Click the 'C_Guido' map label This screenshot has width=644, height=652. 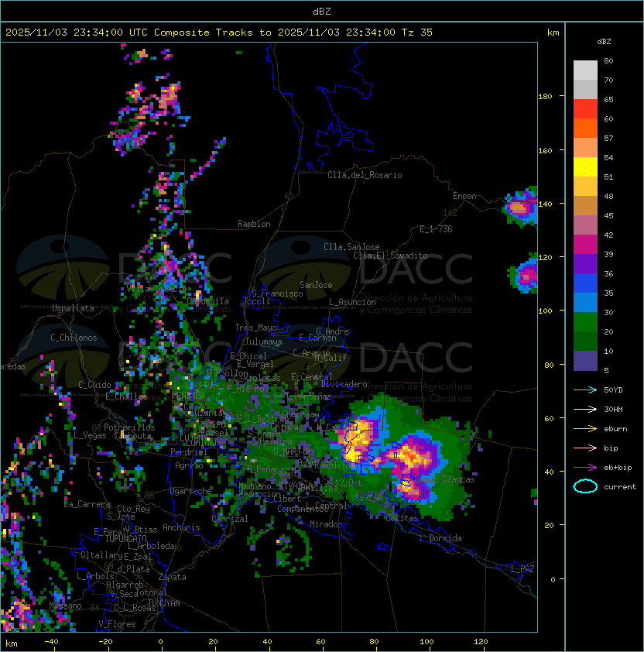pos(94,385)
